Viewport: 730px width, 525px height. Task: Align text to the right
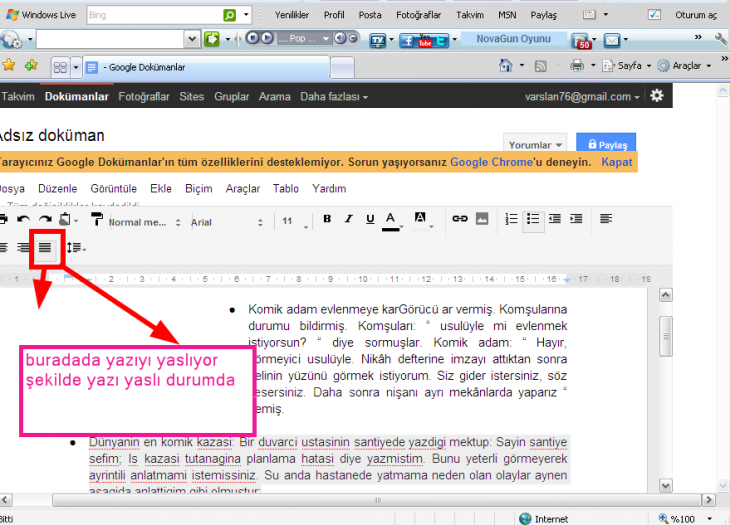pyautogui.click(x=23, y=247)
